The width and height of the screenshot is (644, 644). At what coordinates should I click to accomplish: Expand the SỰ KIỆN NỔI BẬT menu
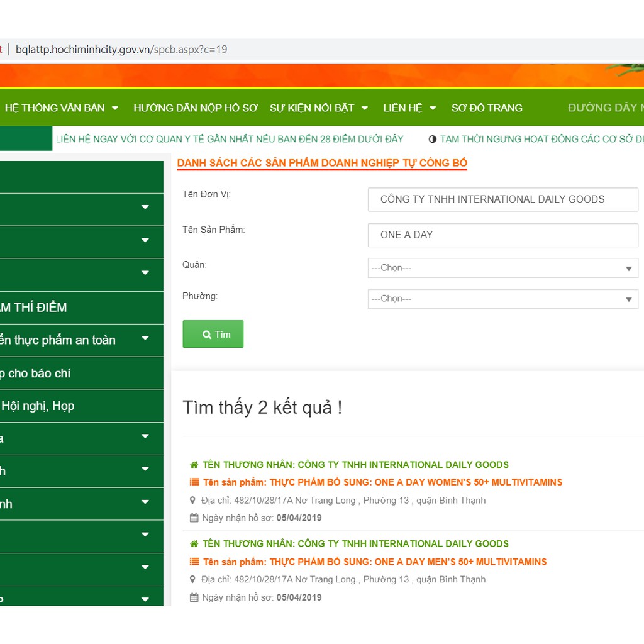pos(319,108)
